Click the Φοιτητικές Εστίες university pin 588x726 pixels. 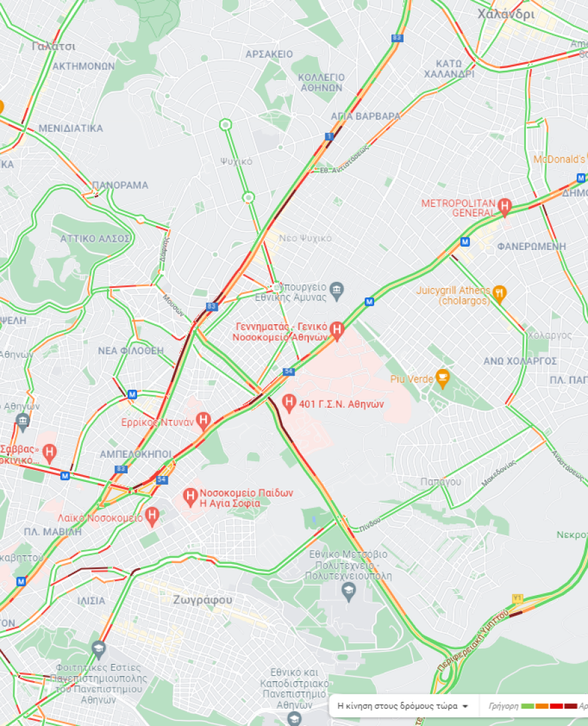(98, 650)
